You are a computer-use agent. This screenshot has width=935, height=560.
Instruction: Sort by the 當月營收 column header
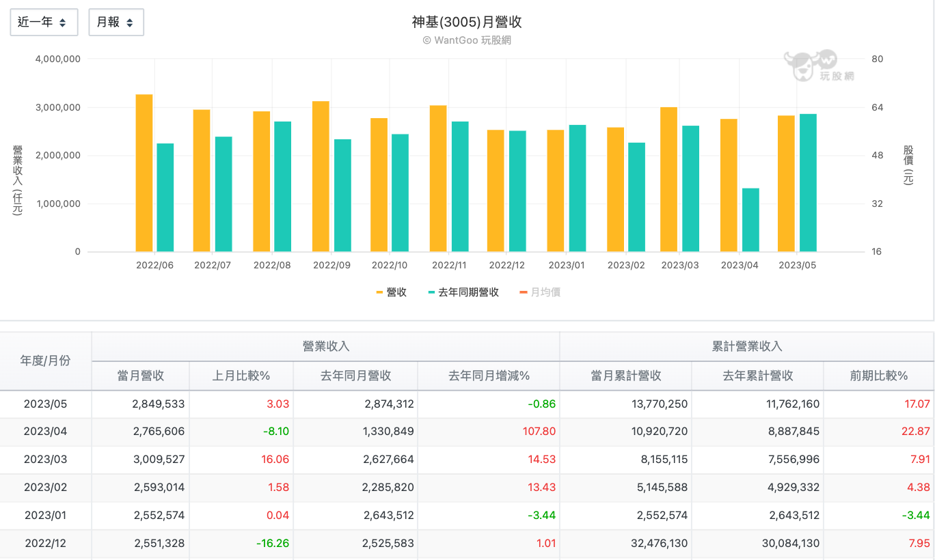coord(140,376)
